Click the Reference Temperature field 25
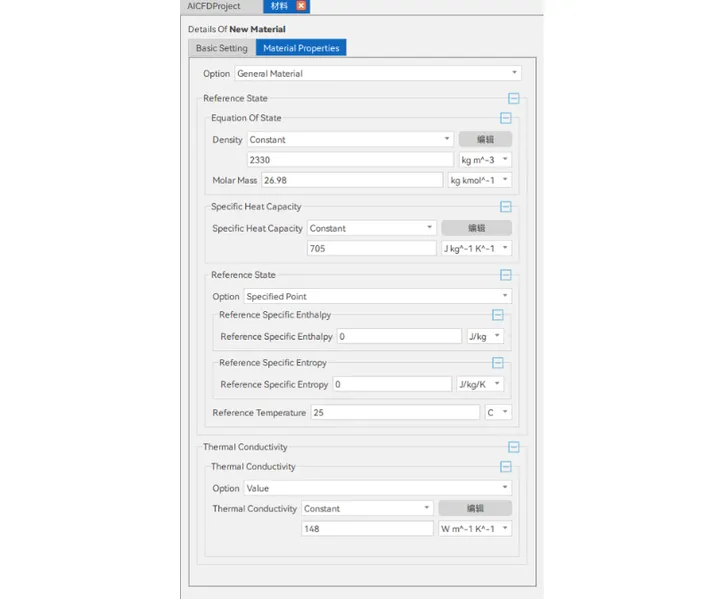 pos(395,413)
